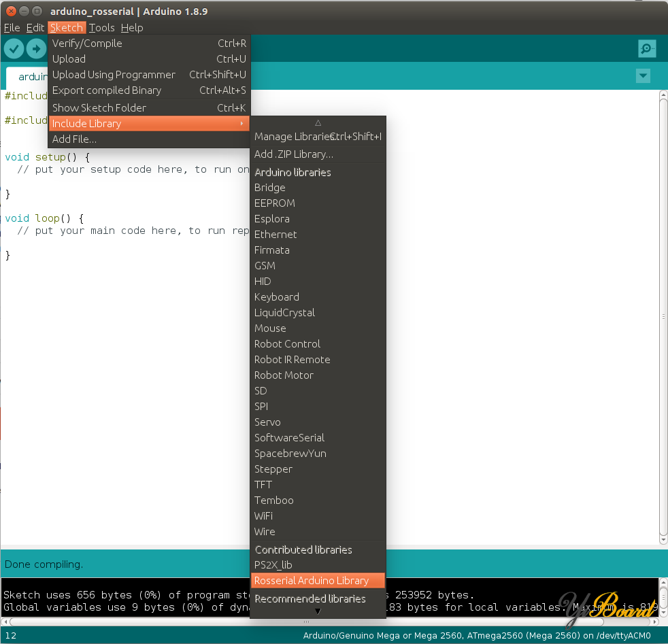Include the SpacebrewYun library
Viewport: 668px width, 644px height.
point(318,454)
